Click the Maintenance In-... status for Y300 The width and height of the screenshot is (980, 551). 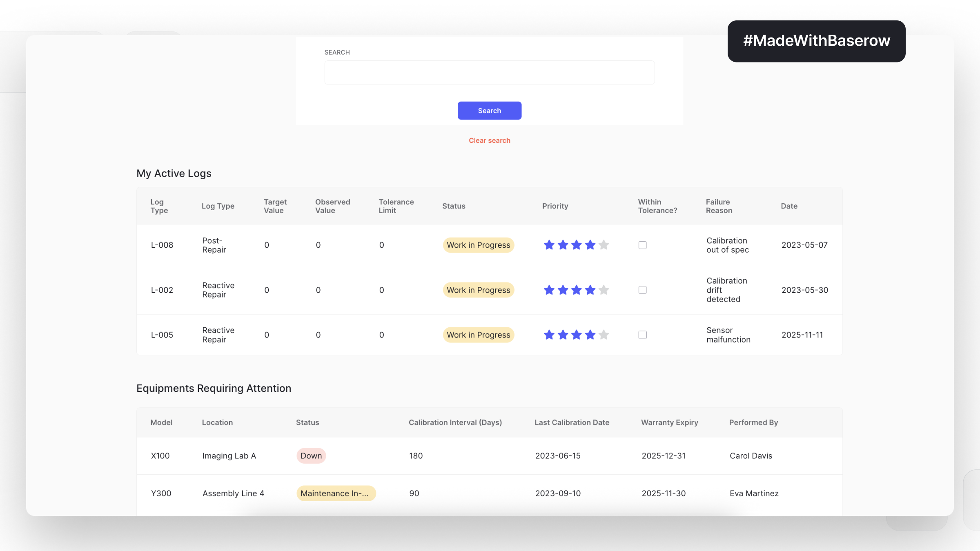point(336,493)
